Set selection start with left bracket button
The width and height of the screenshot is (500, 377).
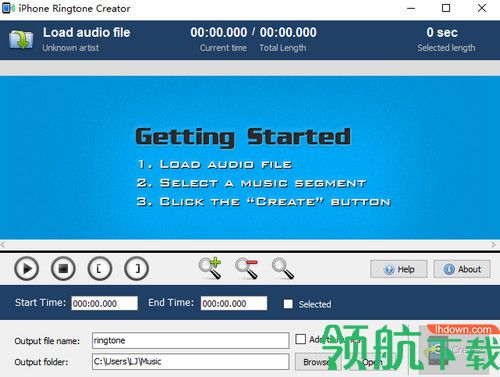100,268
